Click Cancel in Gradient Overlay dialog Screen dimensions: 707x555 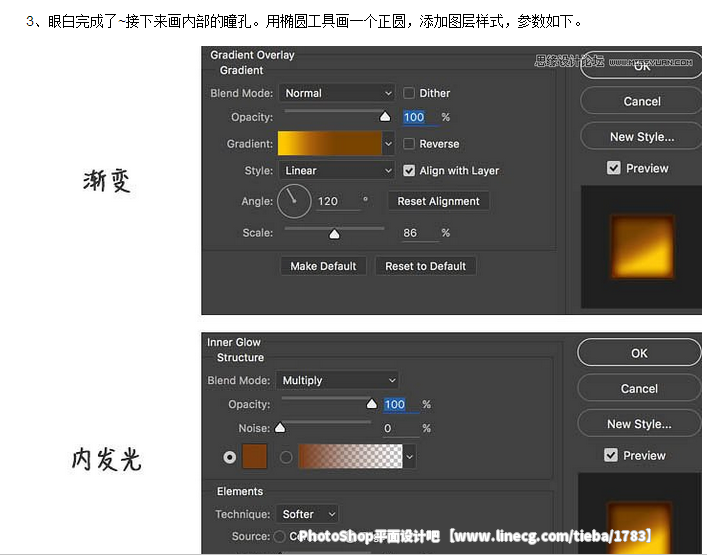(642, 101)
